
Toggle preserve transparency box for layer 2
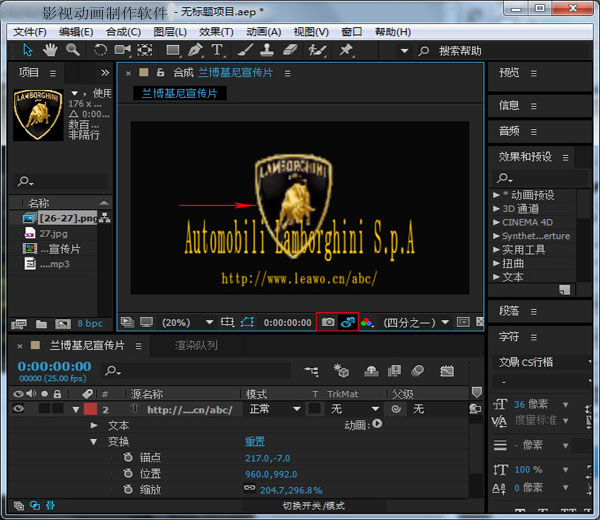point(315,409)
